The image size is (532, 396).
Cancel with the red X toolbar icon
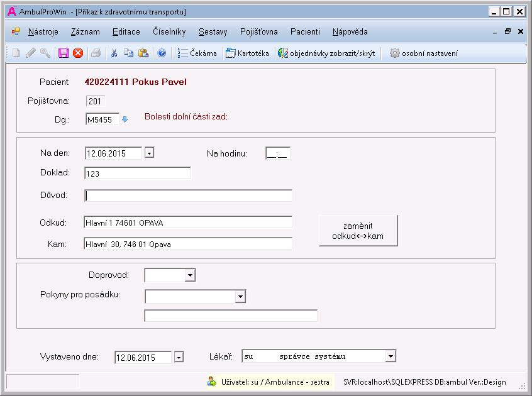pos(78,53)
